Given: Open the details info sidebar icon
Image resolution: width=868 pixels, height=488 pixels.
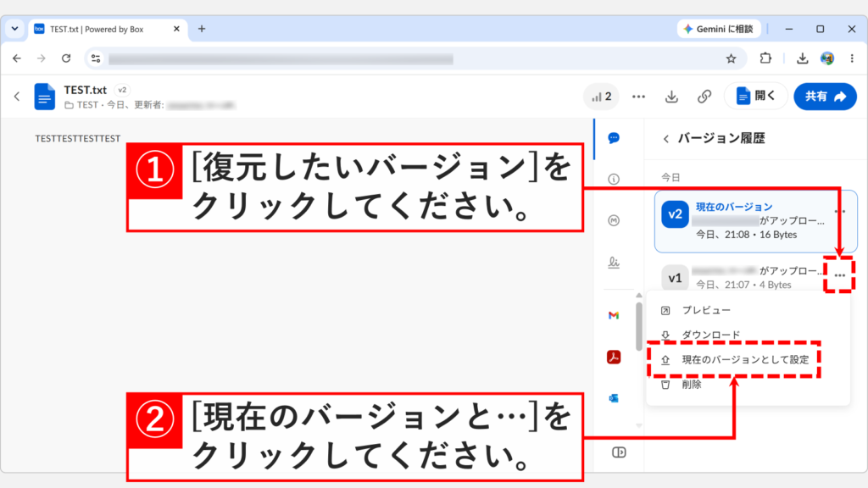Looking at the screenshot, I should [614, 180].
